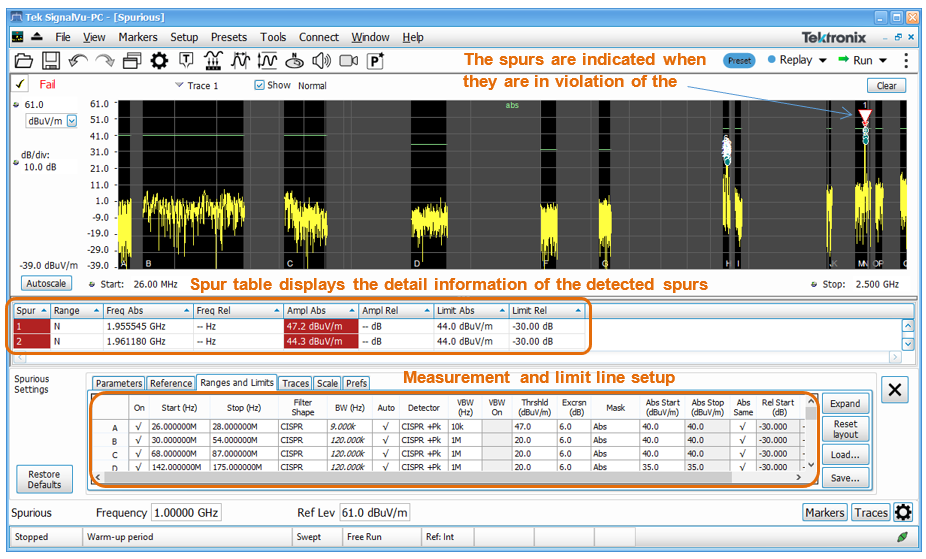Click the horizontal scrollbar under the ranges table
926x559 pixels.
tap(450, 478)
